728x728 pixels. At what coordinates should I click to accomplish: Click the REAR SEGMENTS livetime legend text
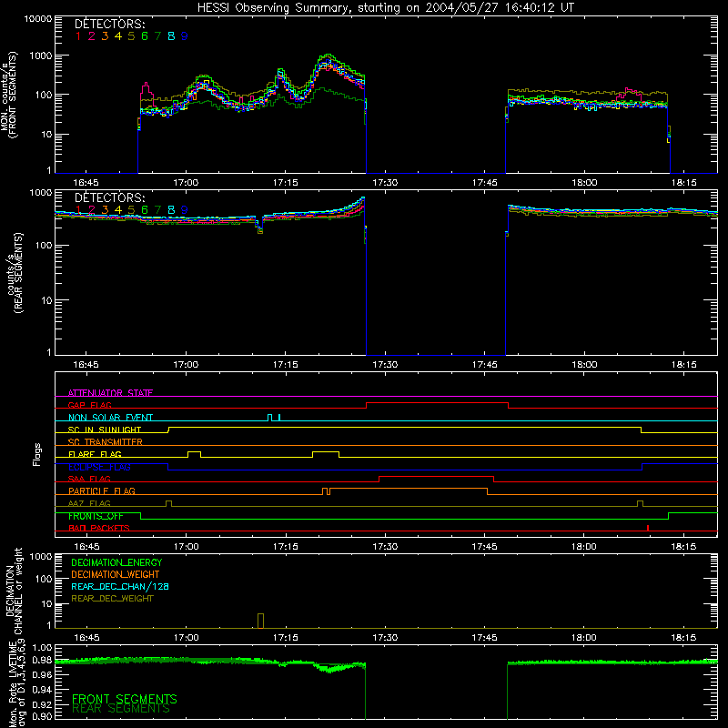(x=121, y=709)
